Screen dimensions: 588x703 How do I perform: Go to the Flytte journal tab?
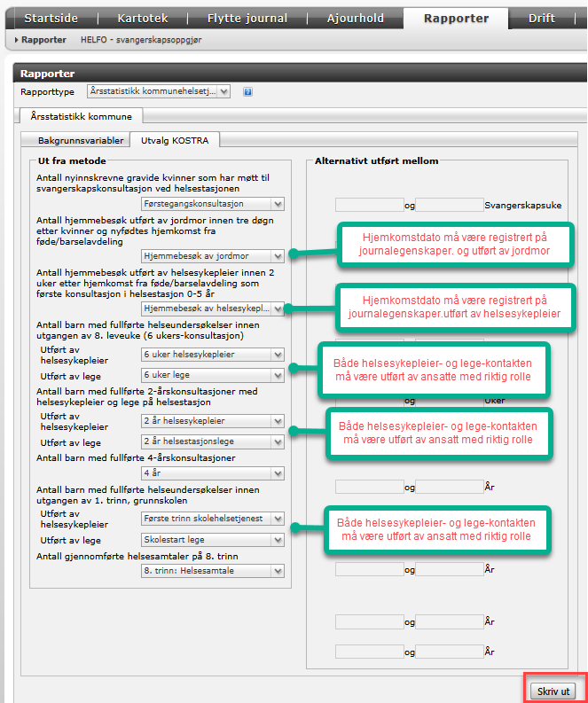247,18
